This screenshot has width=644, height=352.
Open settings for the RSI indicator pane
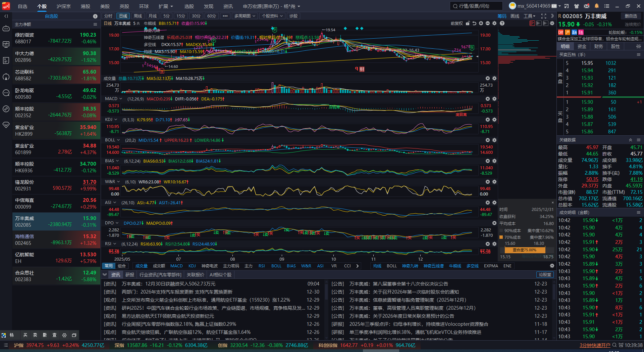click(494, 244)
